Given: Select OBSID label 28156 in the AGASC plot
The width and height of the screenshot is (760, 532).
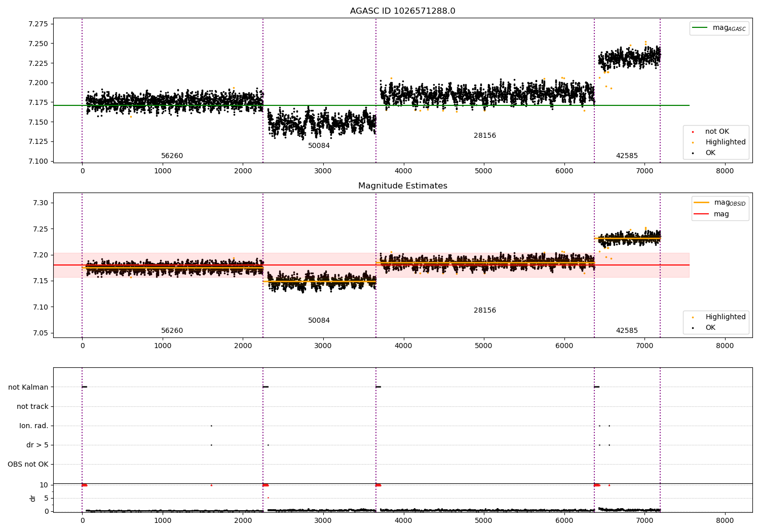Looking at the screenshot, I should pyautogui.click(x=485, y=136).
